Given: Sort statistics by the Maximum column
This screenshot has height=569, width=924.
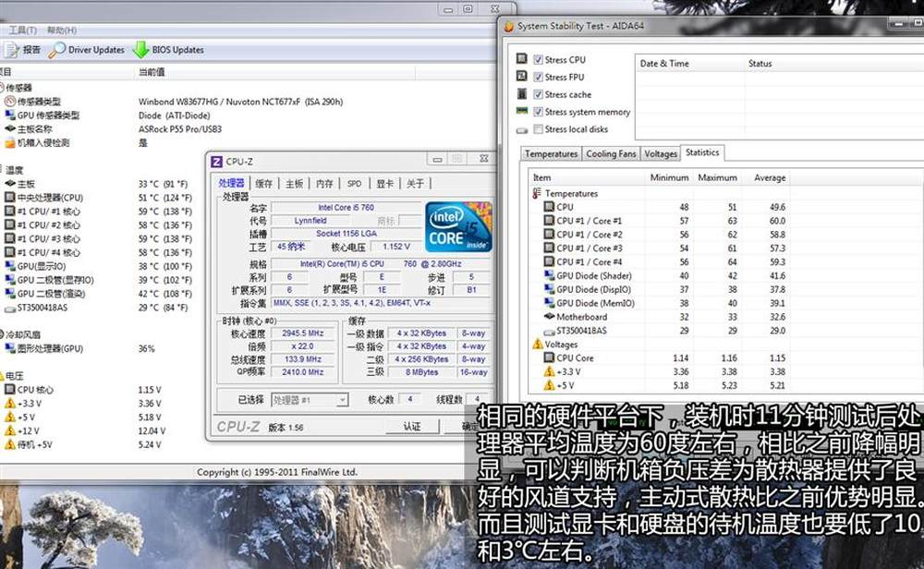Looking at the screenshot, I should point(717,177).
